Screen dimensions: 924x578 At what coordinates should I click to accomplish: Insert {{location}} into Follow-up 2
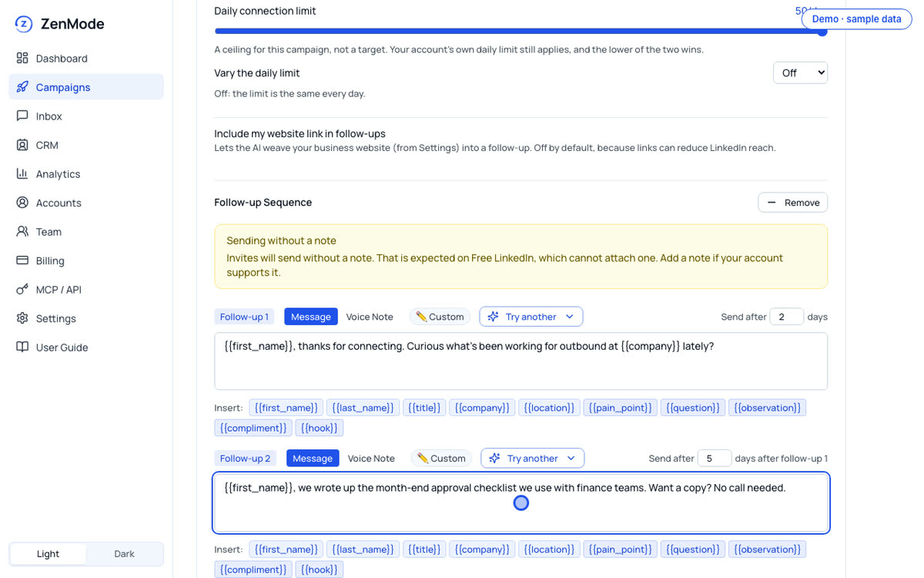click(x=549, y=549)
